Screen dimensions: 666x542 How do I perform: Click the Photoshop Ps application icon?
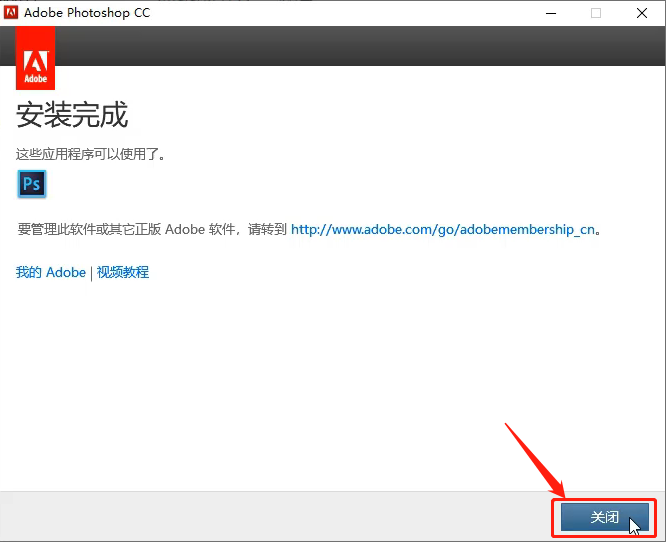click(32, 184)
